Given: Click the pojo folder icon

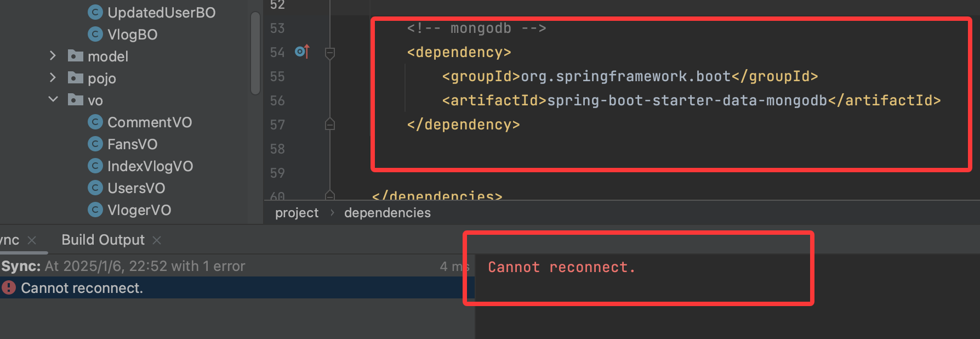Looking at the screenshot, I should (x=75, y=78).
